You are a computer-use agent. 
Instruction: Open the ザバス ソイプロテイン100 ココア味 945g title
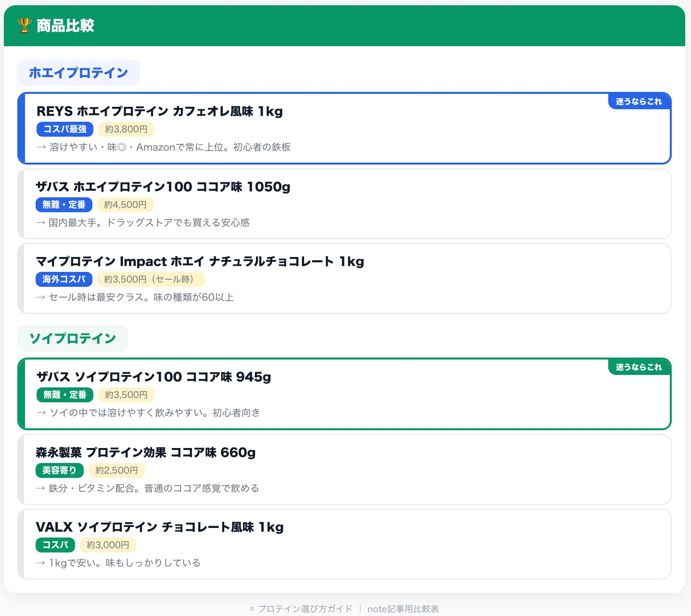[x=154, y=377]
